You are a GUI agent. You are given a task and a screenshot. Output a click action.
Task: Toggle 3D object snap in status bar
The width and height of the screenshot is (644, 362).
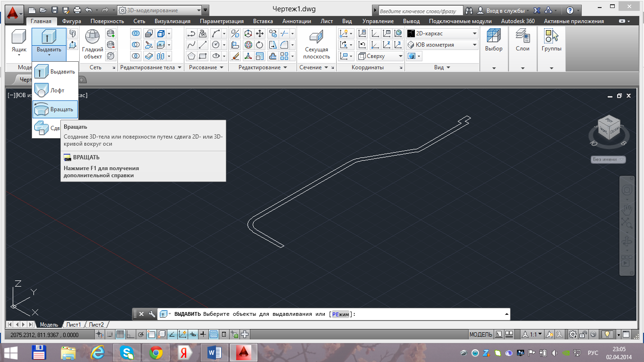point(161,335)
